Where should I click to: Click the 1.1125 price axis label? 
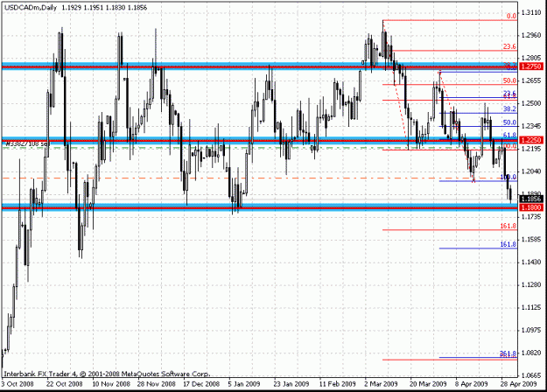tap(531, 308)
